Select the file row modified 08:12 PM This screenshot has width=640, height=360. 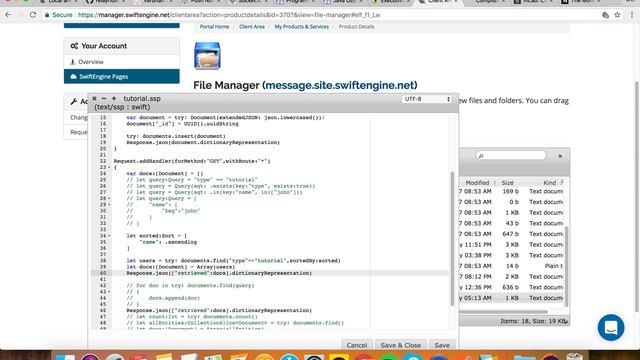pos(511,276)
